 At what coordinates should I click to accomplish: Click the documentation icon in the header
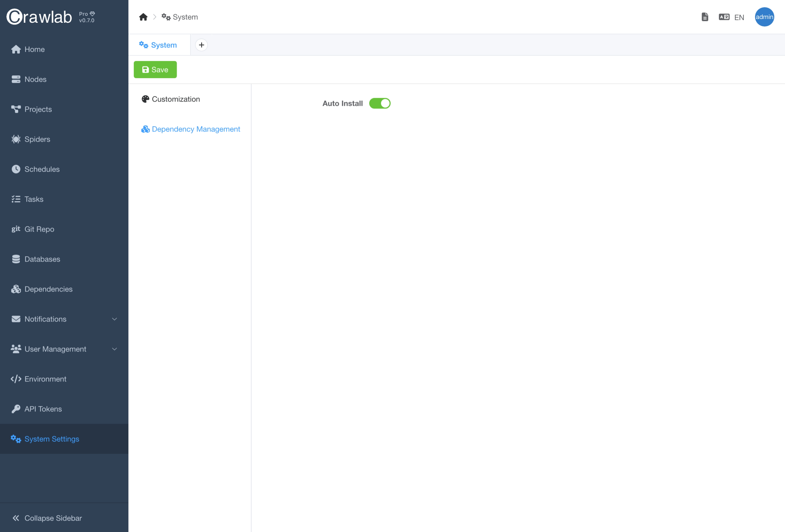[x=705, y=17]
